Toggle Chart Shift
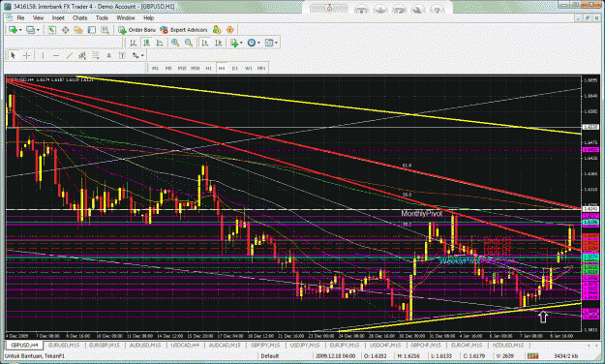The height and width of the screenshot is (364, 605). pos(218,43)
